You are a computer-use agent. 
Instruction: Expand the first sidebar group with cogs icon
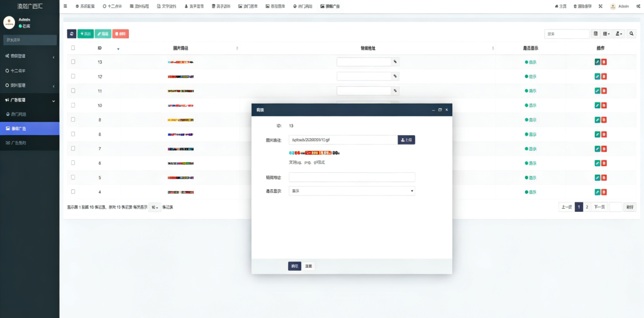(30, 56)
